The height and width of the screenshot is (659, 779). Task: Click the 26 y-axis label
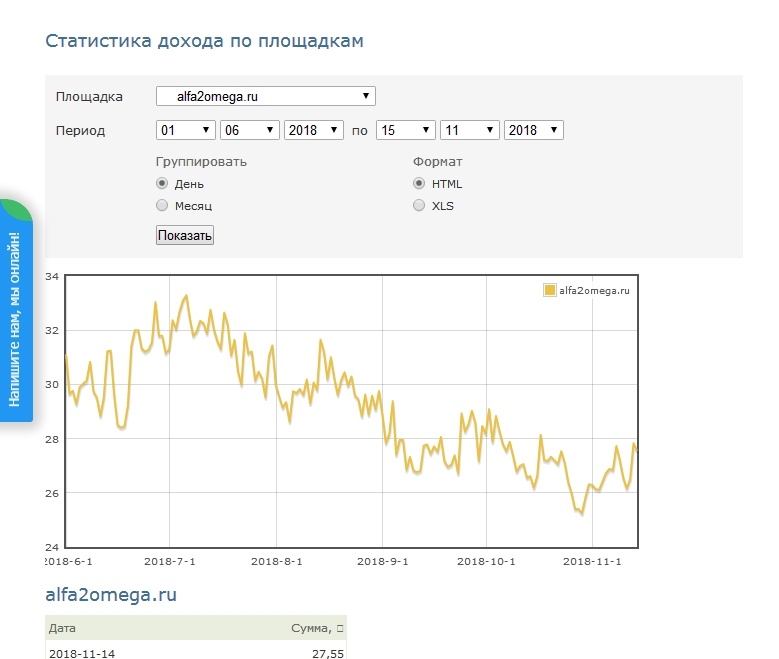(x=52, y=493)
